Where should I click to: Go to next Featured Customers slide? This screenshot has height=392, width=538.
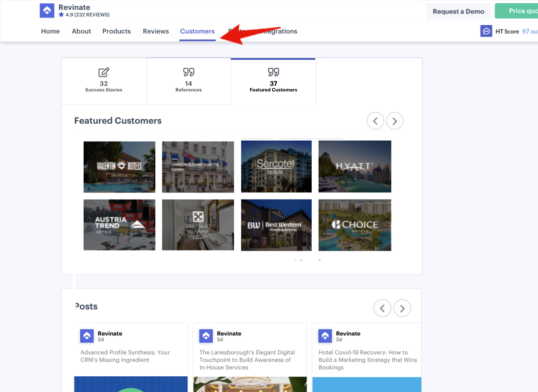(x=395, y=121)
